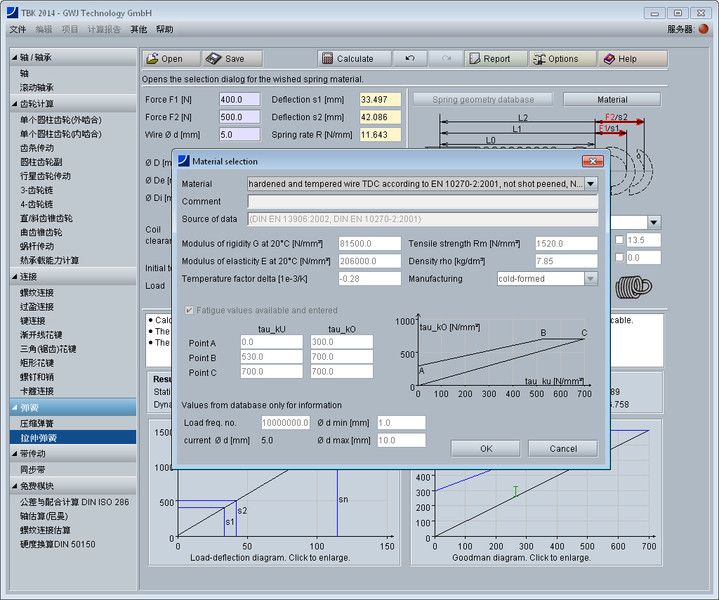Toggle fatigue values available and entered checkbox
This screenshot has height=600, width=719.
click(188, 311)
